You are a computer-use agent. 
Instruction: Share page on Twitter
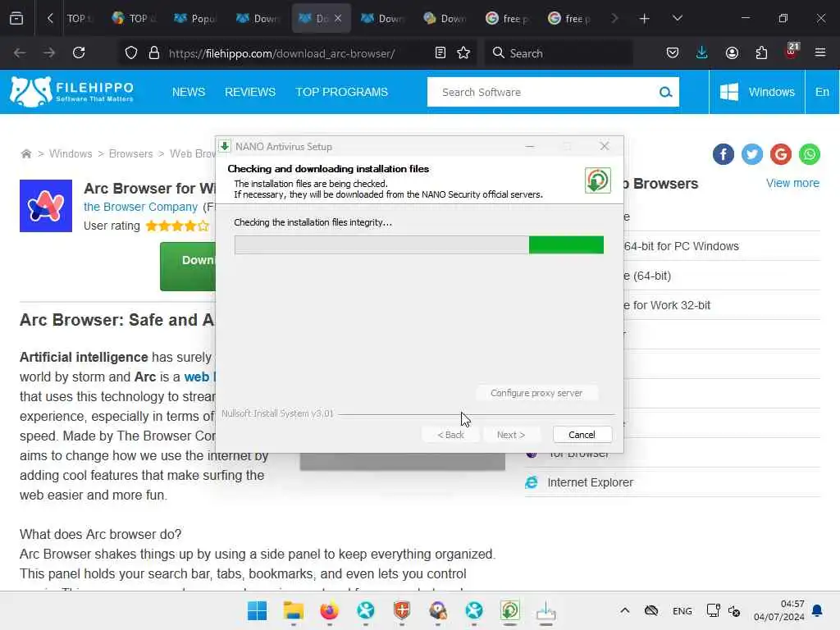(x=752, y=154)
